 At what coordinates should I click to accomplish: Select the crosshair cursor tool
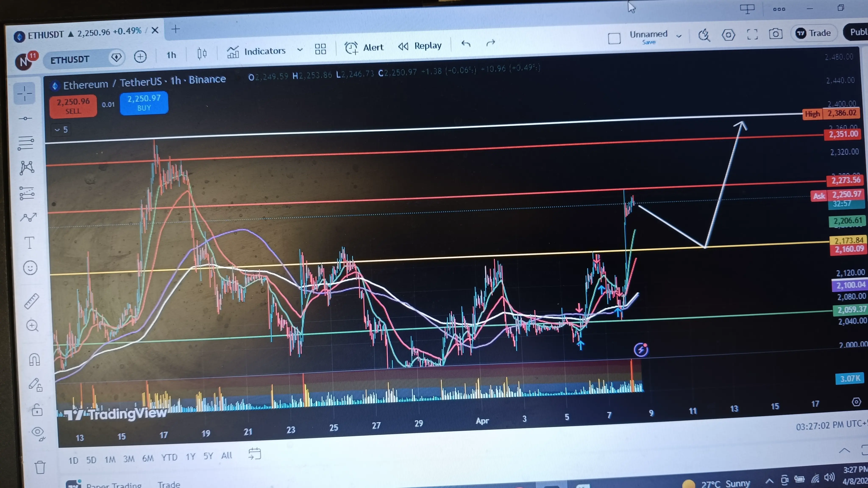[x=25, y=93]
